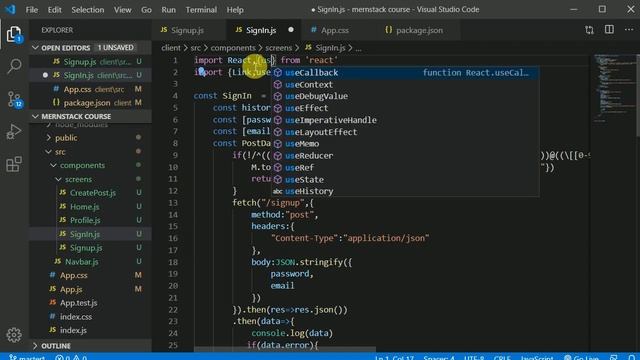Select useHistory suggestion
This screenshot has width=640, height=360.
click(x=405, y=191)
